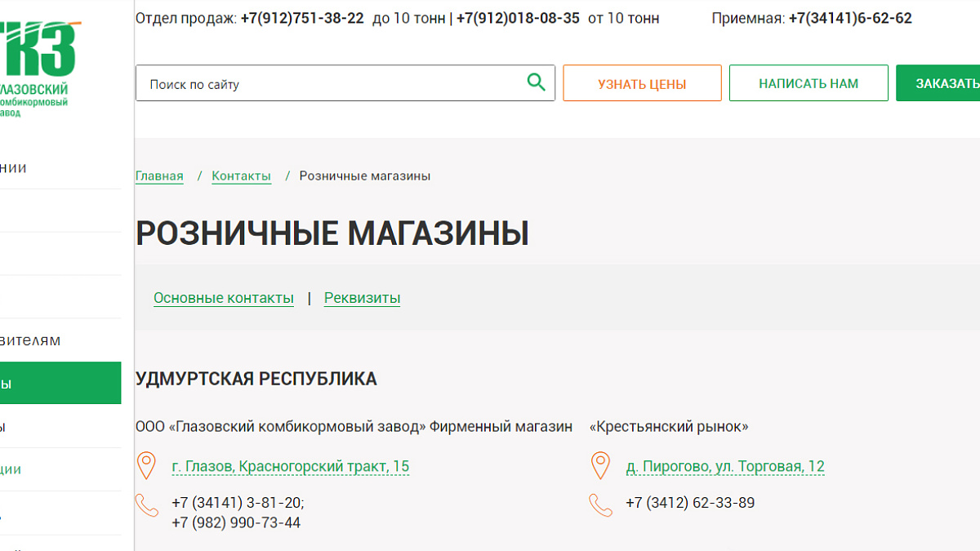Click the Pirogovo address map pin icon
The height and width of the screenshot is (551, 980).
pyautogui.click(x=600, y=466)
